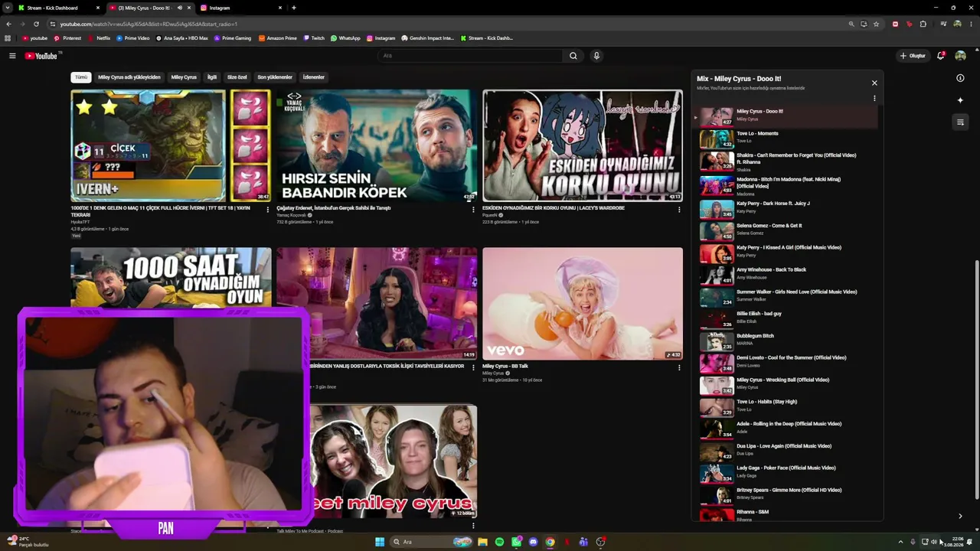Open options for the IVERN TFT video

[267, 210]
